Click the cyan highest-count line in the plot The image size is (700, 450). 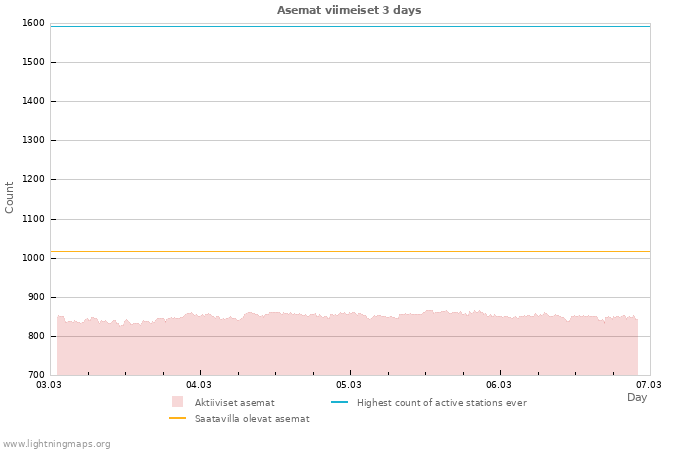tap(350, 26)
